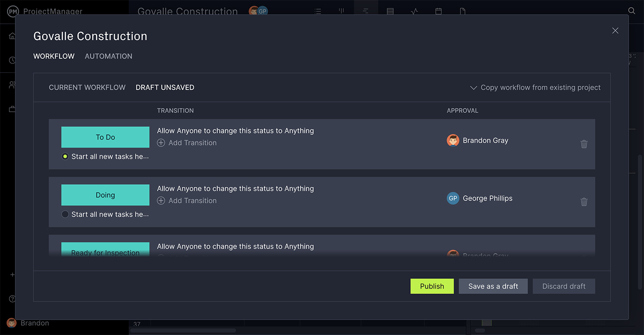Close the workflow dialog
Screen dimensions: 644x335
click(615, 31)
